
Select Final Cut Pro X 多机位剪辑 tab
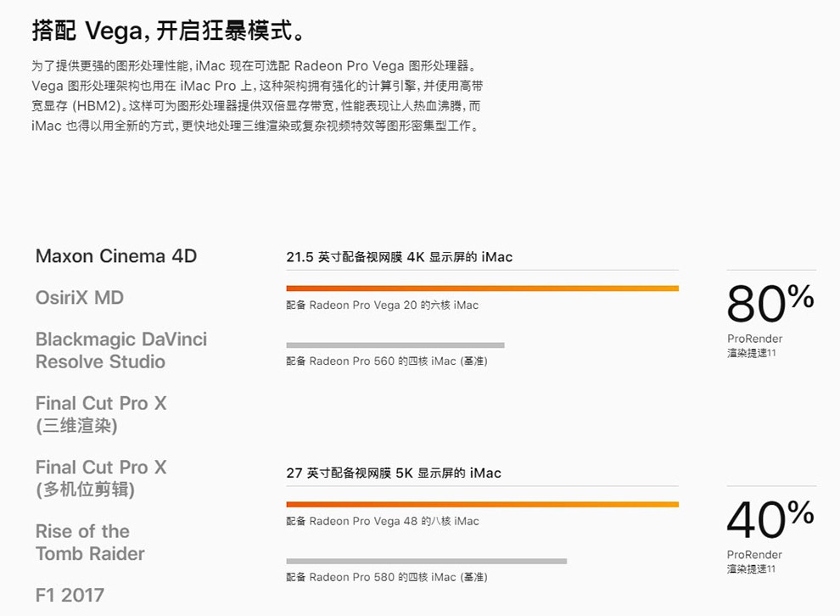pyautogui.click(x=101, y=478)
